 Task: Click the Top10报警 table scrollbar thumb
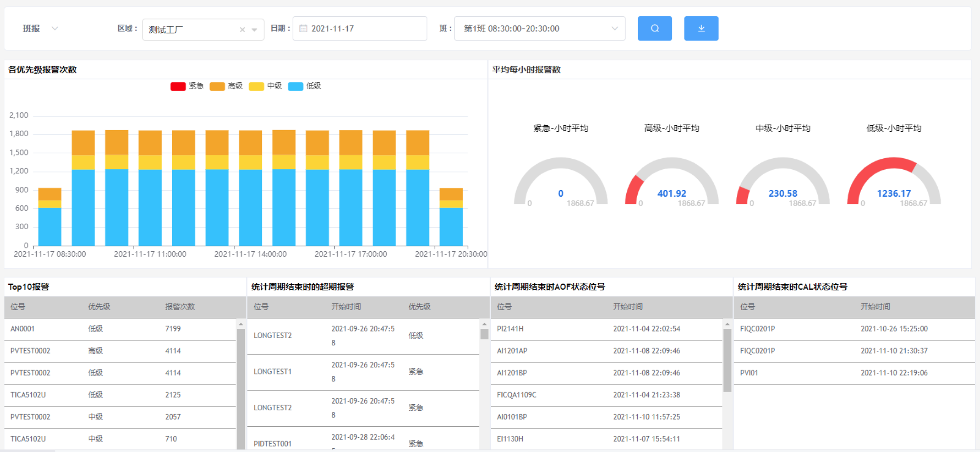pyautogui.click(x=241, y=389)
